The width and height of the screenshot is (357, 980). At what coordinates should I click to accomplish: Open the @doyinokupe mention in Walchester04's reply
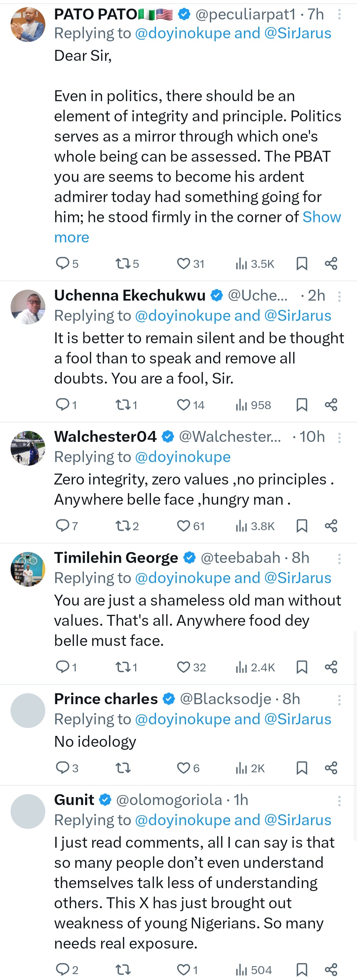coord(183,457)
